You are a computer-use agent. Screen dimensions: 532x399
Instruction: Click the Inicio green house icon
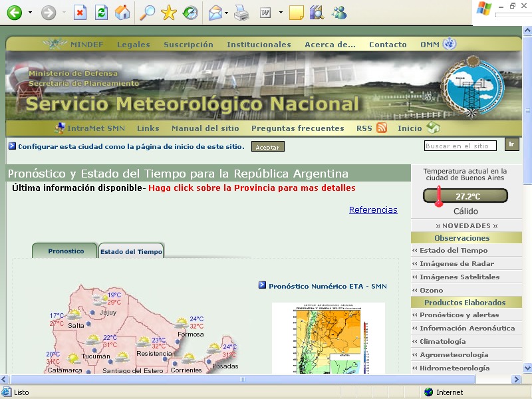point(433,128)
